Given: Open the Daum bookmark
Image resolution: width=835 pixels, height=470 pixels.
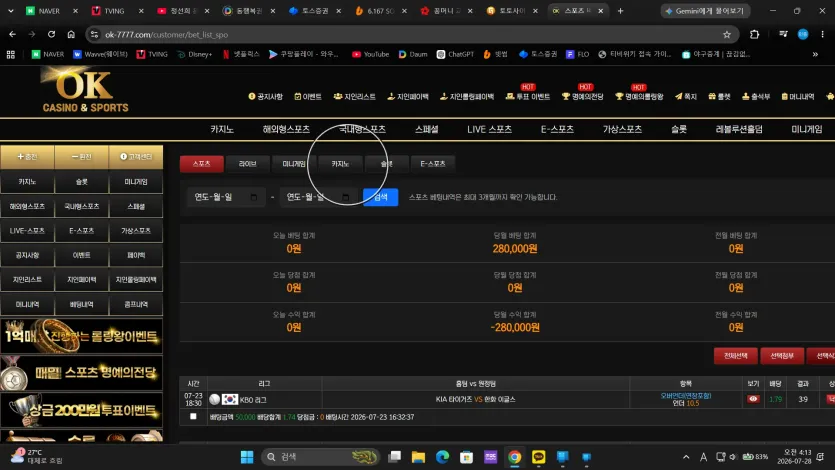Looking at the screenshot, I should point(413,54).
